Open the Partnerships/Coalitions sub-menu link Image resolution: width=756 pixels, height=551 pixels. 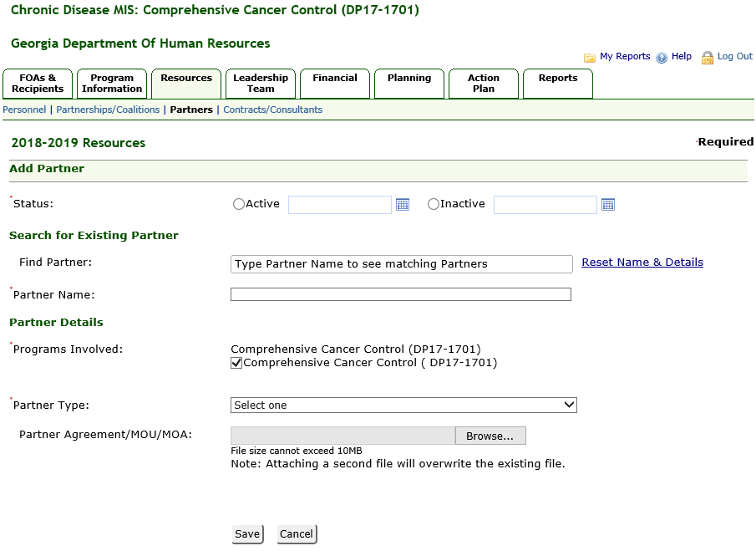point(108,110)
